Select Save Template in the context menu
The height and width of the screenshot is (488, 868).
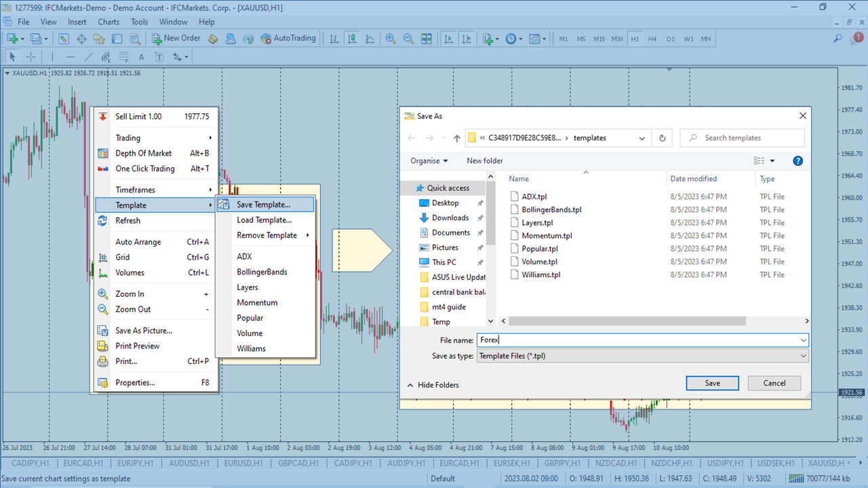[x=264, y=204]
